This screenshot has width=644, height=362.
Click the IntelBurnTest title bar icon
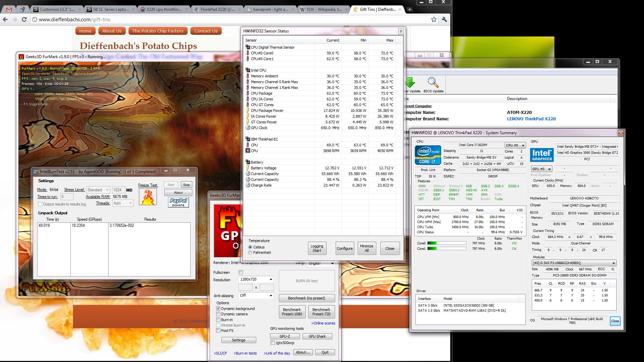tap(36, 172)
